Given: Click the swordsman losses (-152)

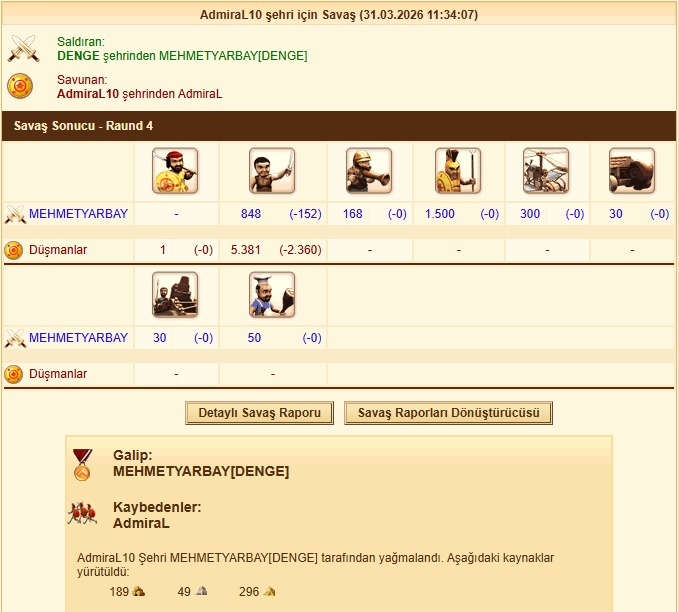Looking at the screenshot, I should point(305,214).
